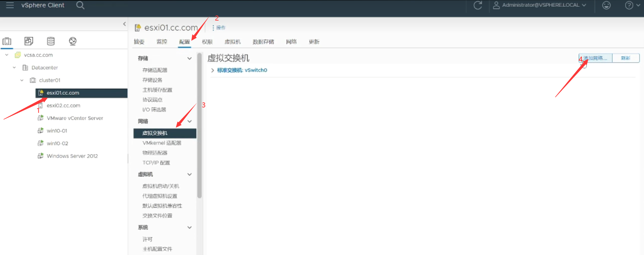Switch to Storage inventory view icon

pos(51,41)
